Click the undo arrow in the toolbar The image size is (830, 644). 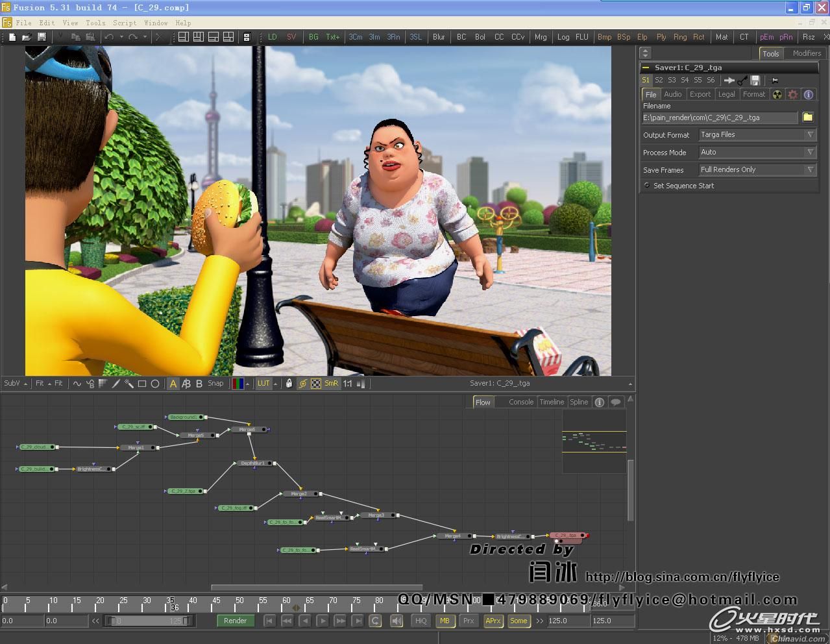109,37
